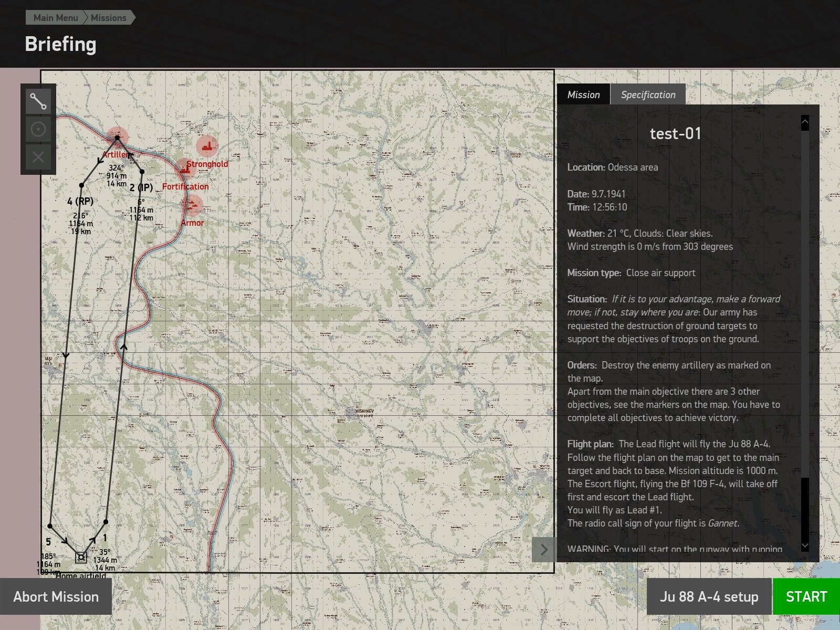Click the Fortification target marker
Image resolution: width=840 pixels, height=630 pixels.
(185, 169)
